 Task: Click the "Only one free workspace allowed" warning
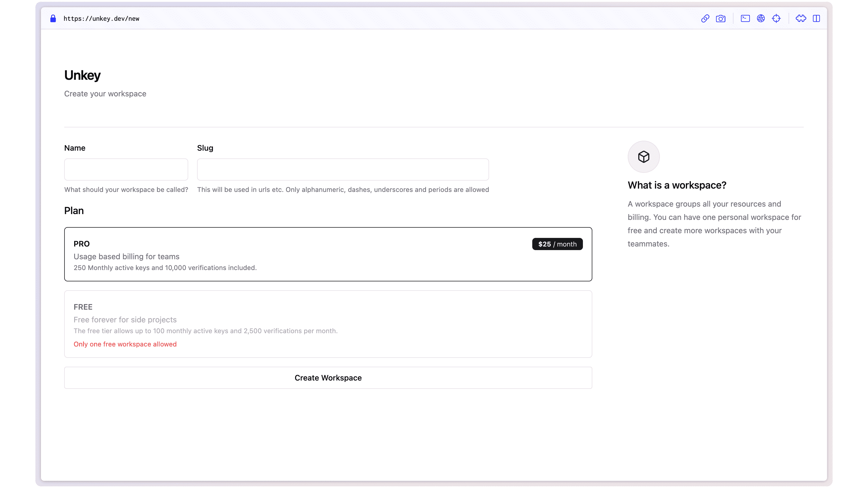coord(125,344)
